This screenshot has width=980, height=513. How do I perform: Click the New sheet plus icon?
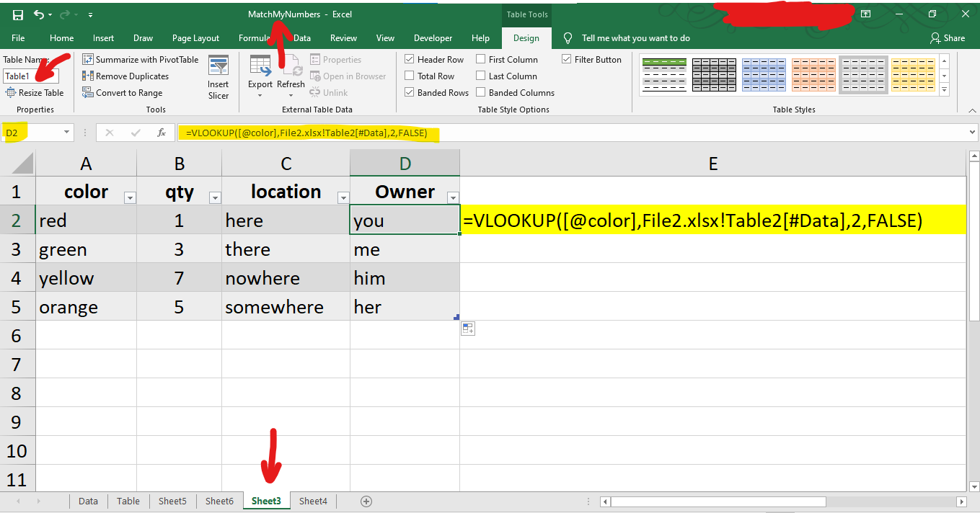[366, 501]
